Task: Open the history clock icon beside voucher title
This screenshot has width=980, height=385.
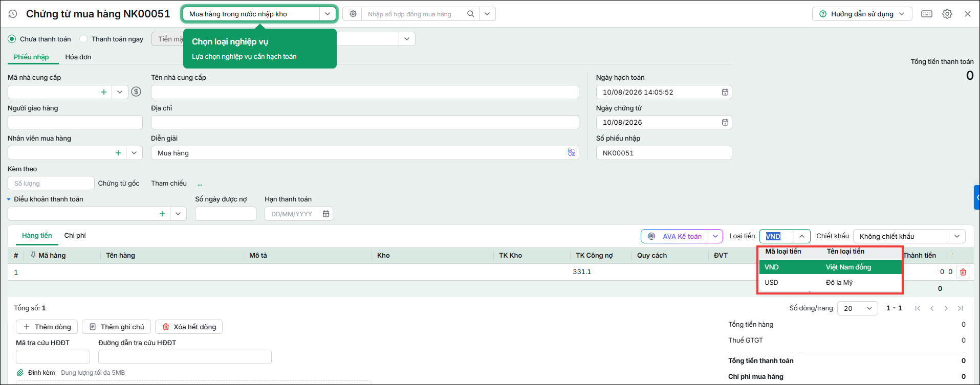Action: [13, 14]
